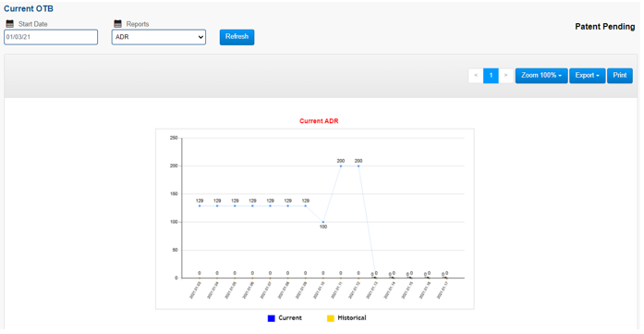The height and width of the screenshot is (334, 644).
Task: Click the Historical legend label
Action: pos(352,318)
